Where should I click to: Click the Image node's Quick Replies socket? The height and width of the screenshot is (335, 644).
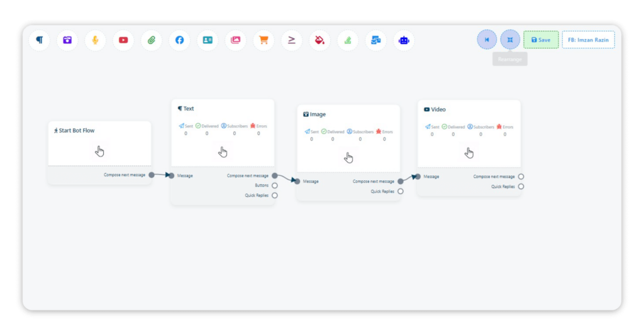[x=401, y=191]
